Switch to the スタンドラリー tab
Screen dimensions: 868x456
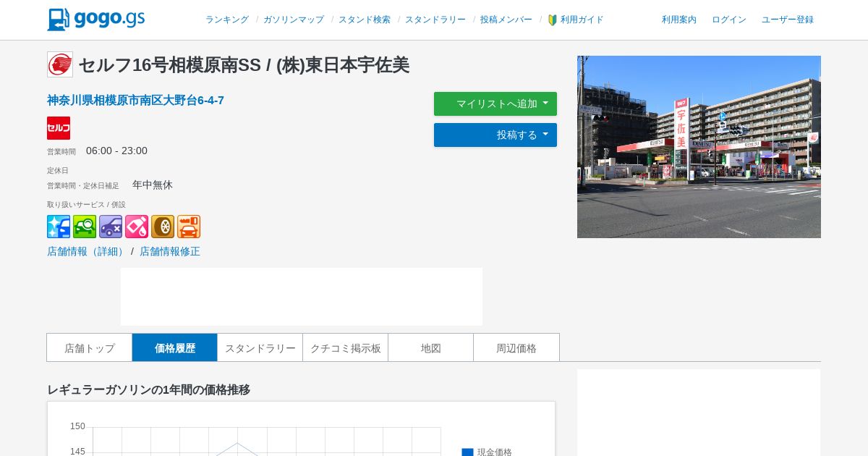point(260,347)
